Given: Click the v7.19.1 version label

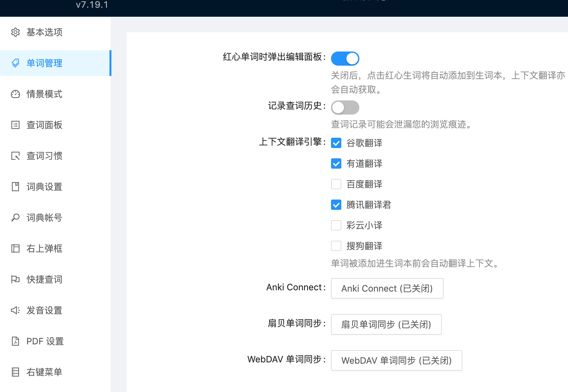Looking at the screenshot, I should tap(92, 5).
